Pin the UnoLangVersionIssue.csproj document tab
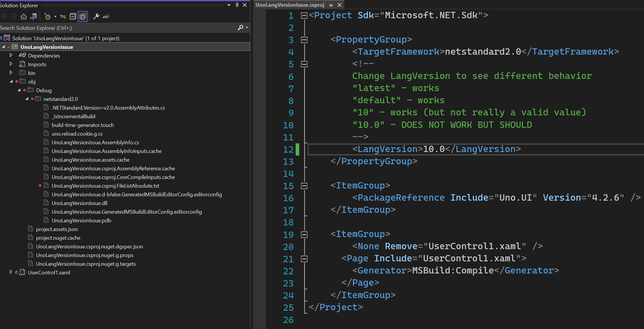This screenshot has width=644, height=329. click(x=330, y=5)
